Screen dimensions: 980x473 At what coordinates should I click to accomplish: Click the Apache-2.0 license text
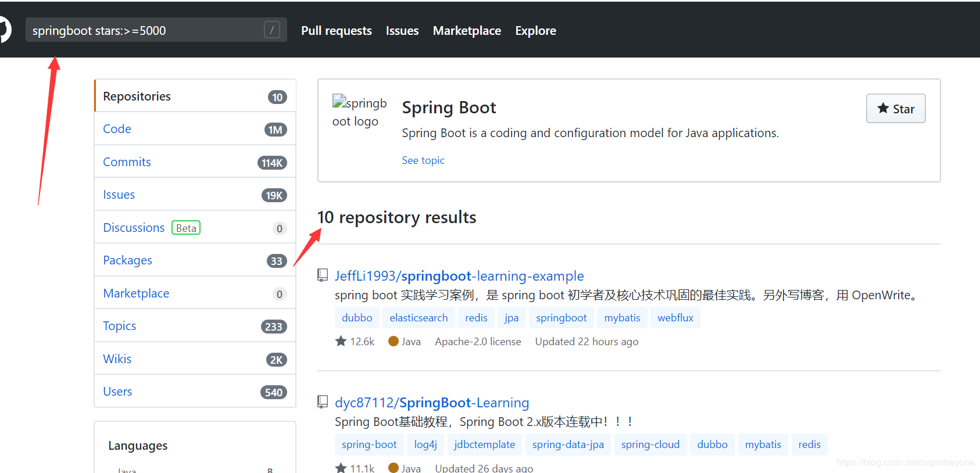(x=478, y=342)
